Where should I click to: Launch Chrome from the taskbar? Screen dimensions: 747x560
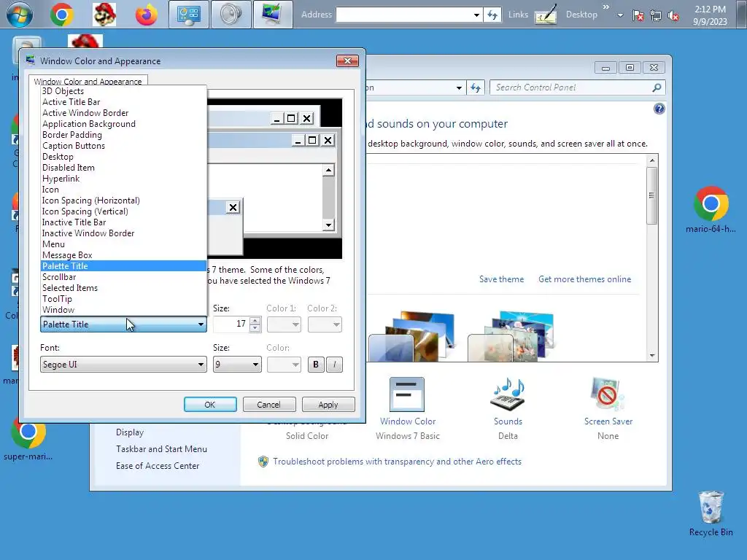pyautogui.click(x=61, y=15)
